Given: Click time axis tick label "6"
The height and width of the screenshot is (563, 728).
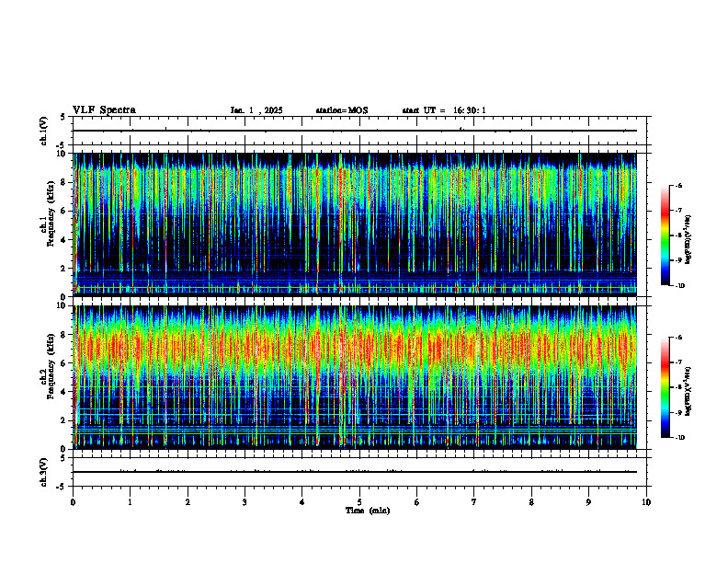Looking at the screenshot, I should (x=417, y=502).
